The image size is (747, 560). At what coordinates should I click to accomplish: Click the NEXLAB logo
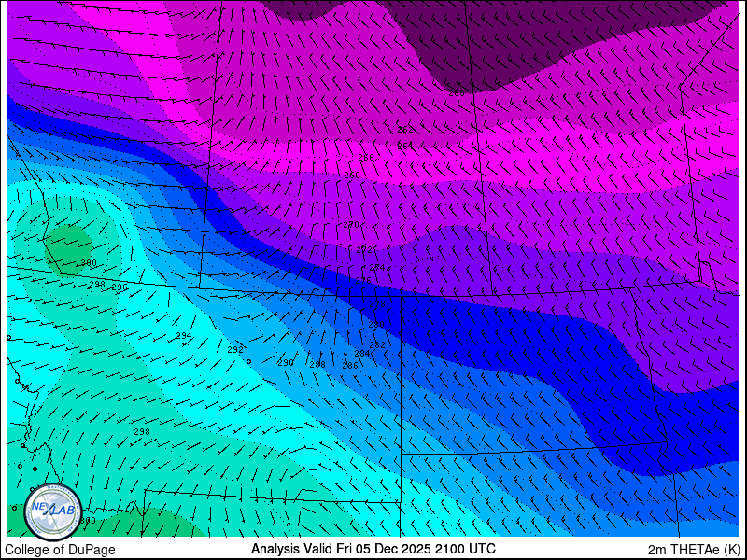tap(53, 511)
